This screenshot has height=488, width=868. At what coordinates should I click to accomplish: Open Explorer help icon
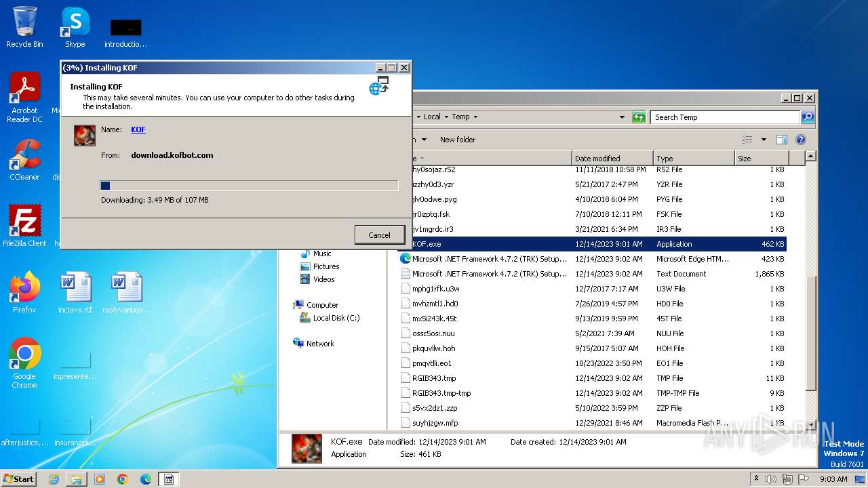(801, 140)
